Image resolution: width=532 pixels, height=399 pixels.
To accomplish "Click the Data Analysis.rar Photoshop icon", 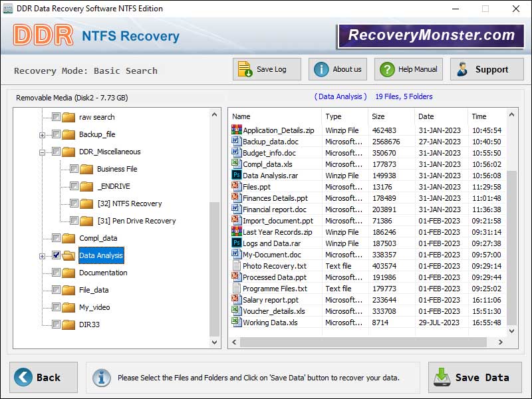I will pos(236,176).
